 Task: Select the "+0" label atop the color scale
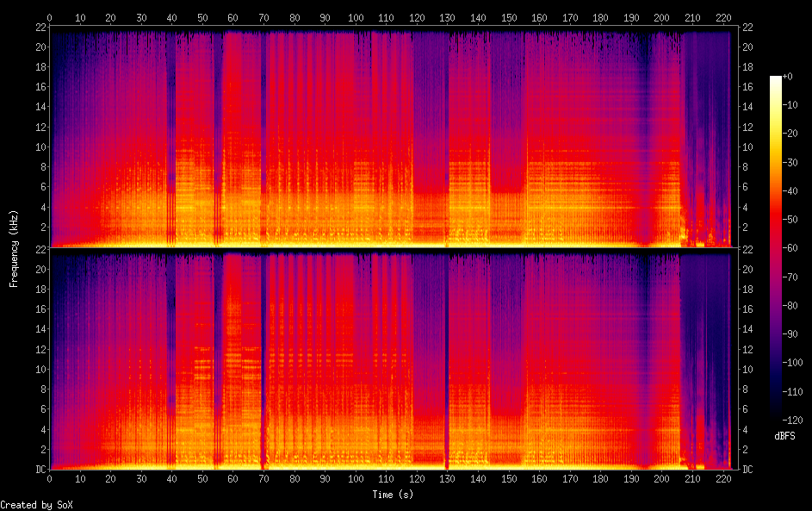tap(787, 77)
